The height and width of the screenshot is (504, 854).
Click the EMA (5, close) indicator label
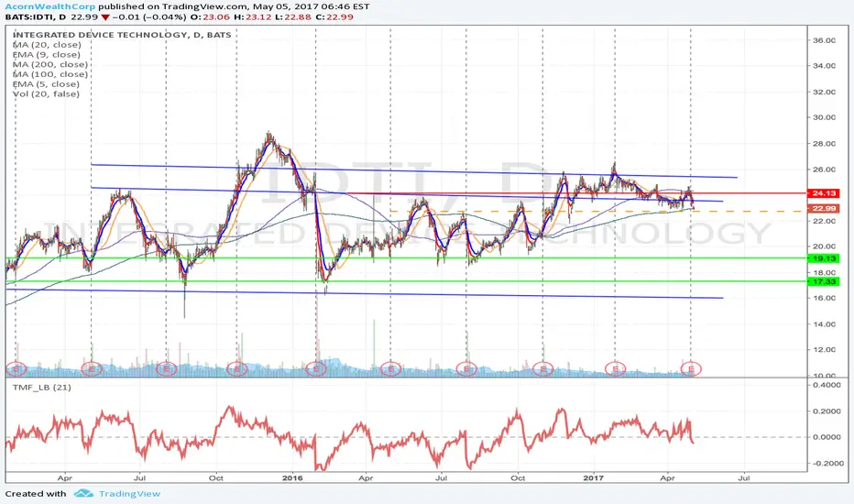[x=46, y=84]
